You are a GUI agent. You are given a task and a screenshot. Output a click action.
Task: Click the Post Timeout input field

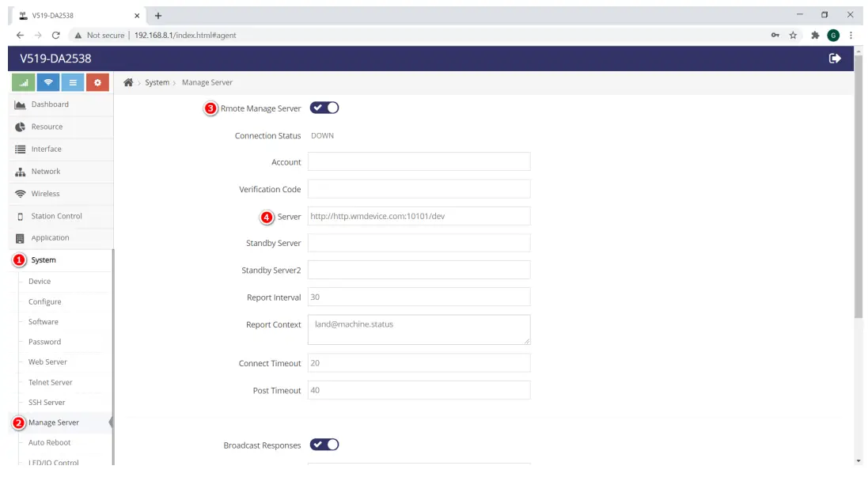419,390
